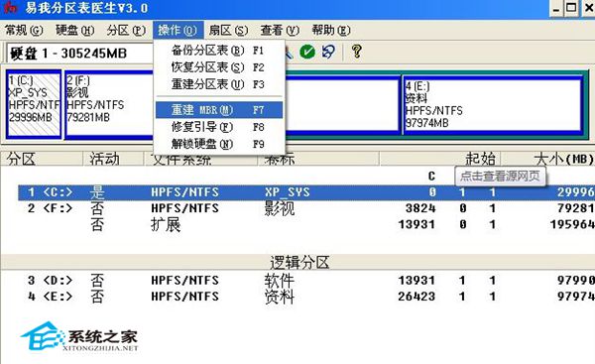Select the 扩展 extended partition row
Viewport: 595px width, 364px height.
[306, 224]
